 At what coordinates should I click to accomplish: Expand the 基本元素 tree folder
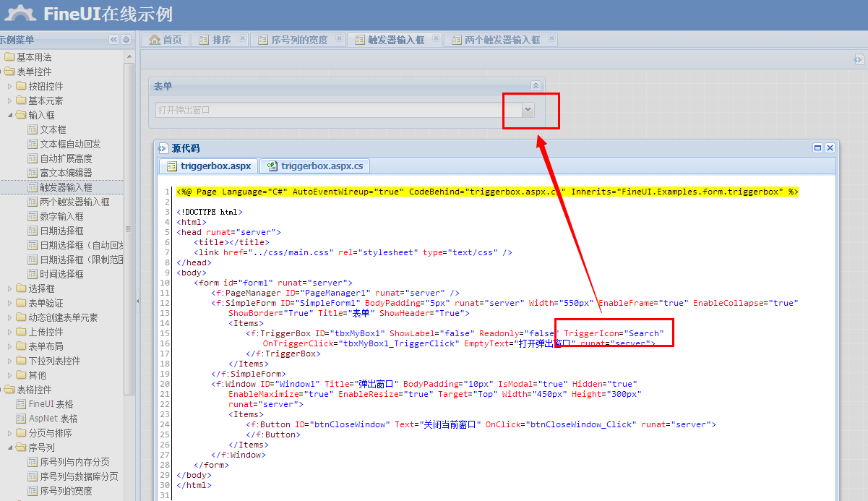(x=9, y=100)
